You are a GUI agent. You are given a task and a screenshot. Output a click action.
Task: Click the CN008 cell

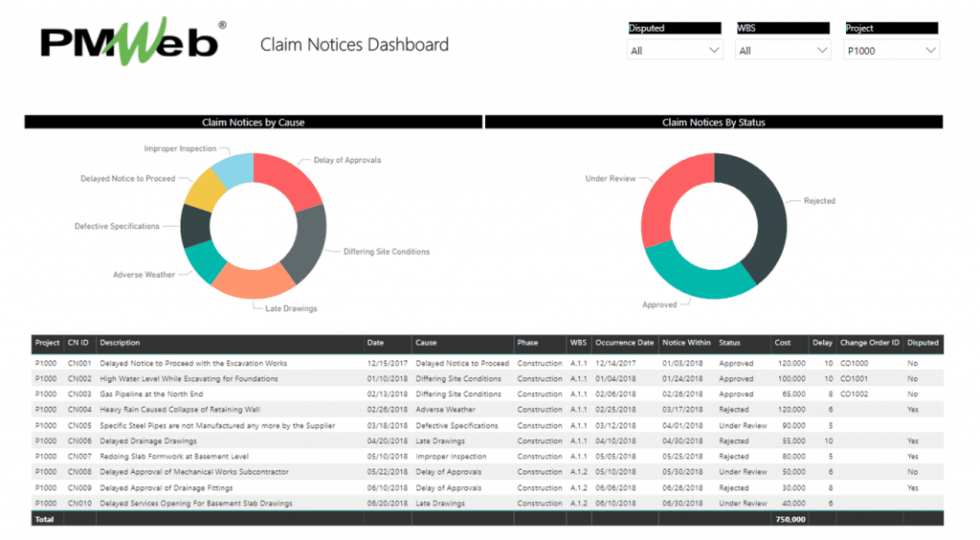pos(79,472)
